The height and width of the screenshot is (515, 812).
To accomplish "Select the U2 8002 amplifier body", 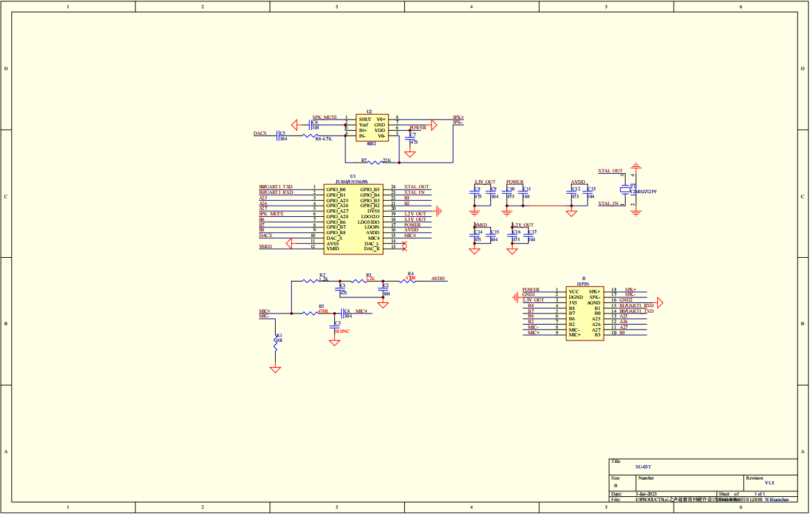I will click(372, 128).
